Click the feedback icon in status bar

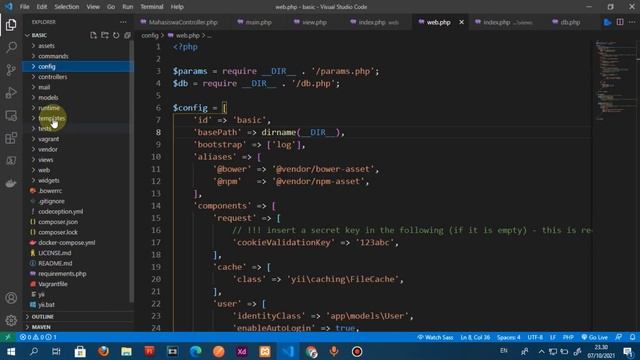[x=619, y=337]
